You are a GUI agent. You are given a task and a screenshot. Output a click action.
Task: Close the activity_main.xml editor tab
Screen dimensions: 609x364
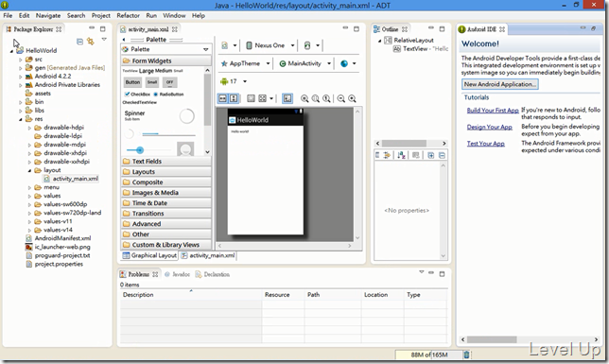pyautogui.click(x=175, y=29)
